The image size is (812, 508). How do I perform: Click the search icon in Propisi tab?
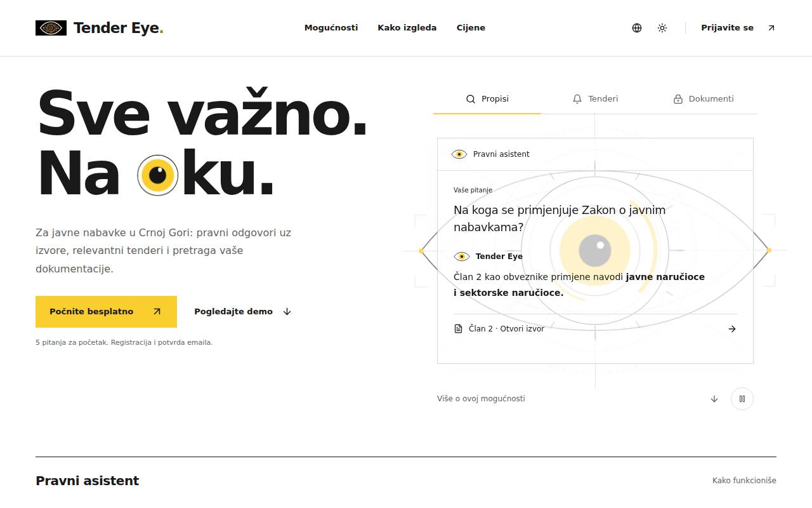(471, 99)
